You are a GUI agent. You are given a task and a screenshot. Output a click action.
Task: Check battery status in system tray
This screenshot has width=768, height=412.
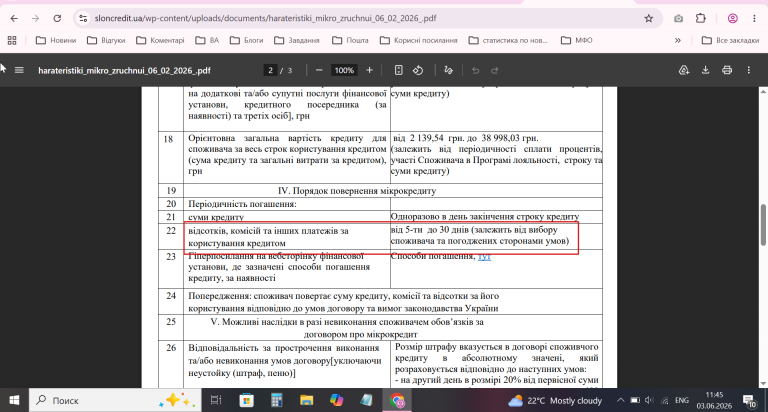tap(635, 400)
